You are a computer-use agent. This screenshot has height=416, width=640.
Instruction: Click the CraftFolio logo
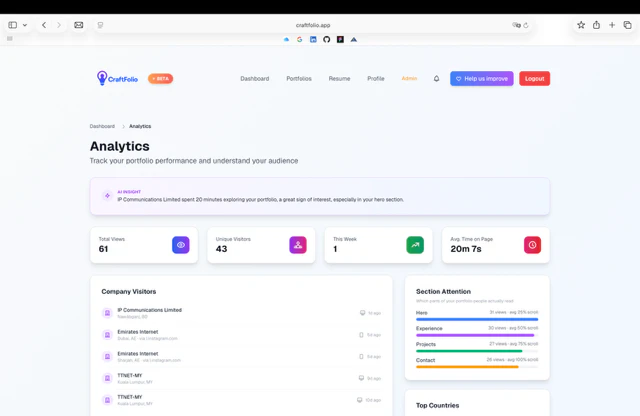[117, 78]
